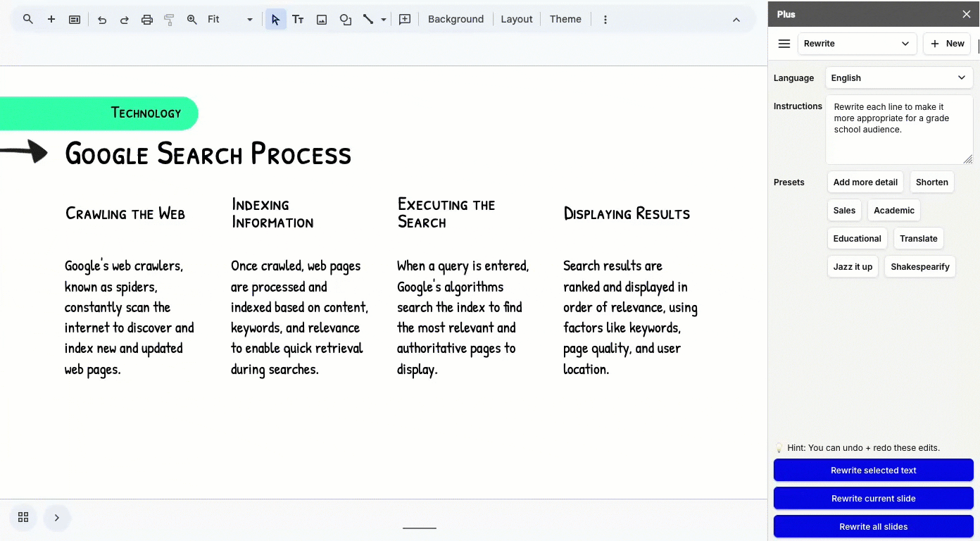The image size is (980, 541).
Task: Click the web crawlers paragraph text
Action: click(130, 317)
